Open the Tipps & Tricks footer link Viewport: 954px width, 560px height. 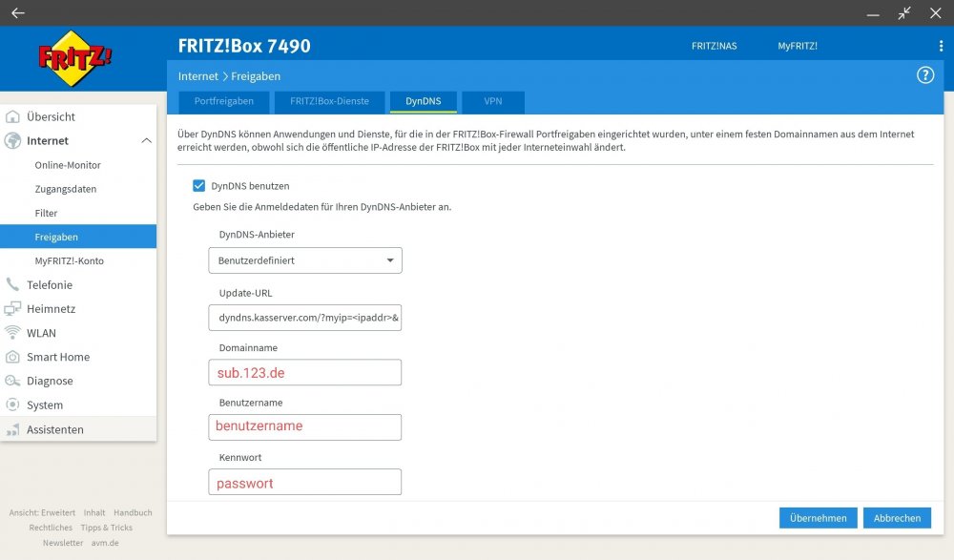point(107,528)
